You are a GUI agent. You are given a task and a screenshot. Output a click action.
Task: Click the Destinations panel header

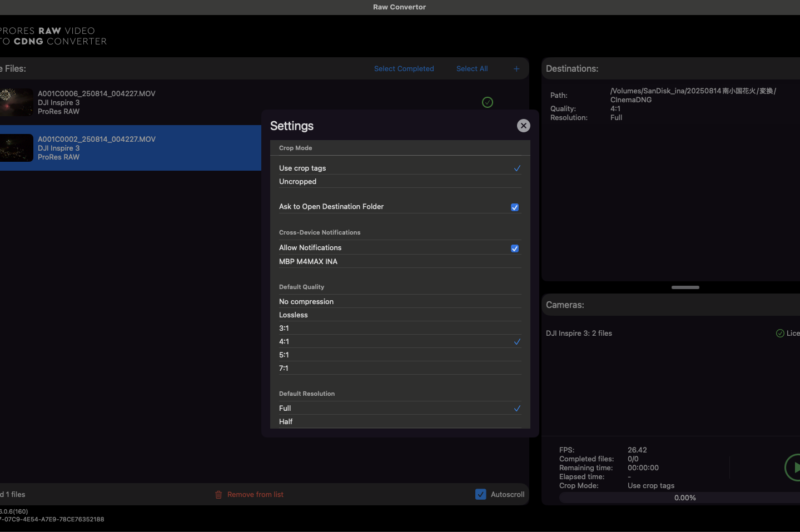(x=670, y=68)
